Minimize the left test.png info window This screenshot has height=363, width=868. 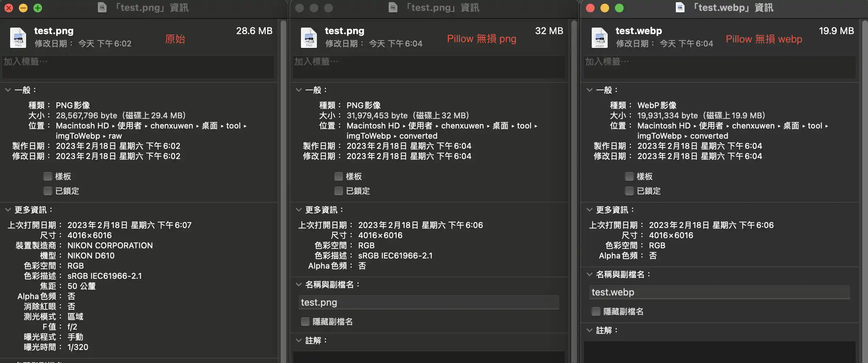pyautogui.click(x=23, y=8)
